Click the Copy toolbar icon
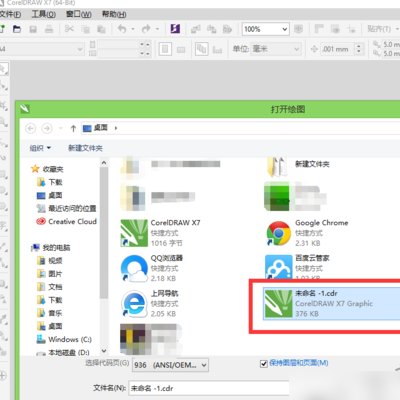The height and width of the screenshot is (400, 400). click(x=86, y=29)
